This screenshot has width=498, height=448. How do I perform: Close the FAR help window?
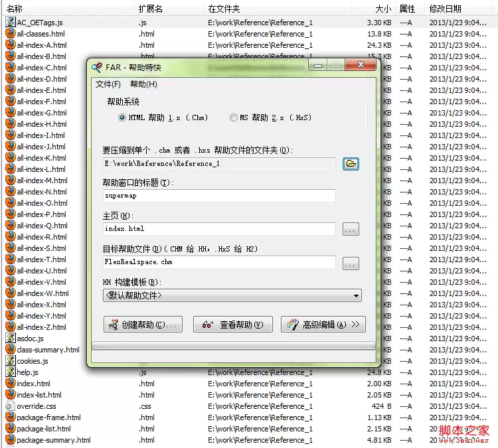(x=361, y=65)
